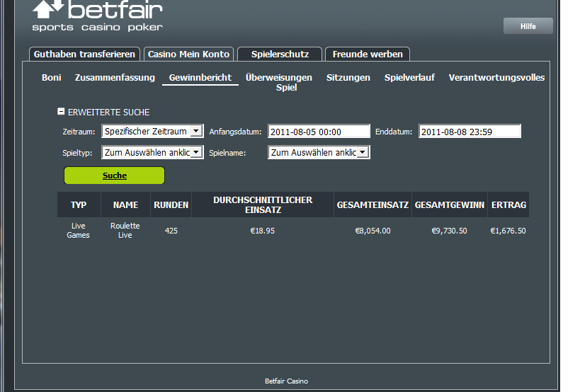580x392 pixels.
Task: Switch to Guthaben transferieren tab
Action: (84, 54)
